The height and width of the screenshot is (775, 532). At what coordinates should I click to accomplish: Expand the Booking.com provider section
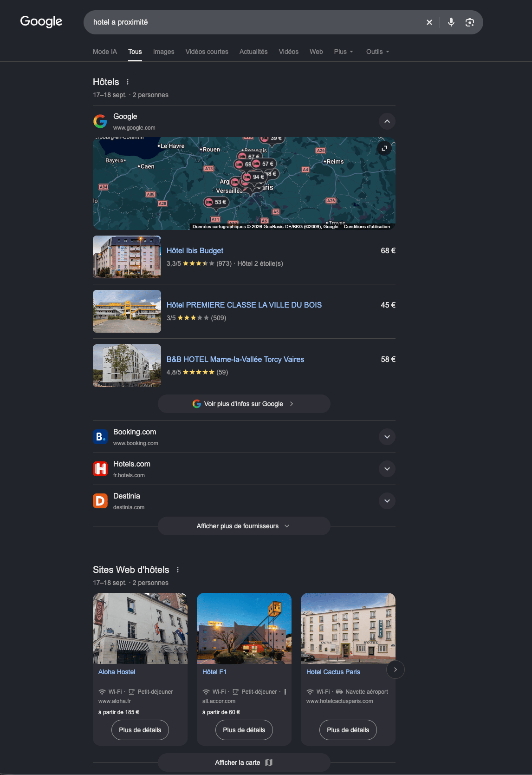[387, 437]
